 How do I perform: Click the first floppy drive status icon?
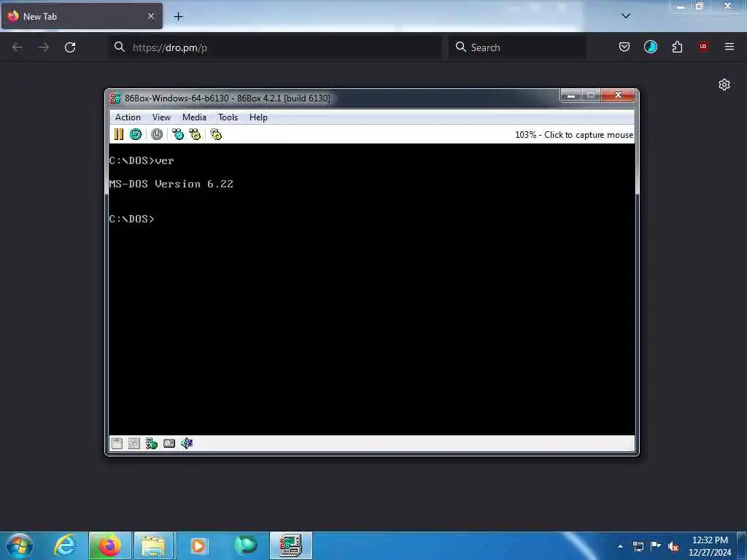(x=117, y=443)
